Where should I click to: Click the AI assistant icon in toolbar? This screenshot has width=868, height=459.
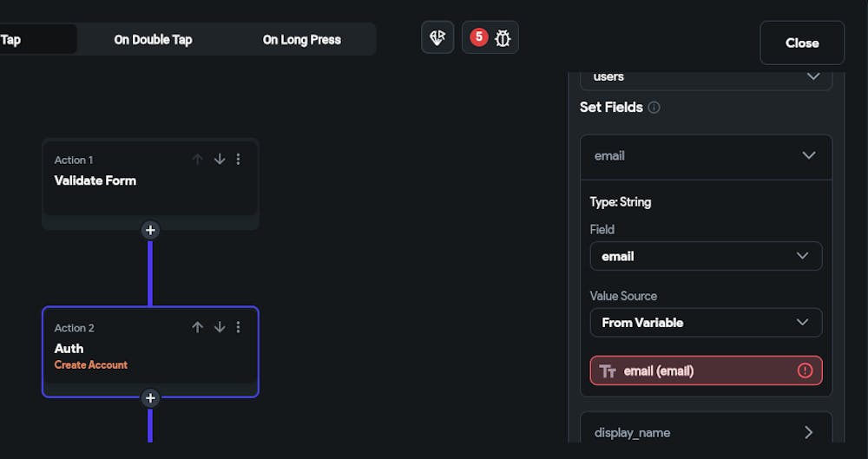coord(437,38)
